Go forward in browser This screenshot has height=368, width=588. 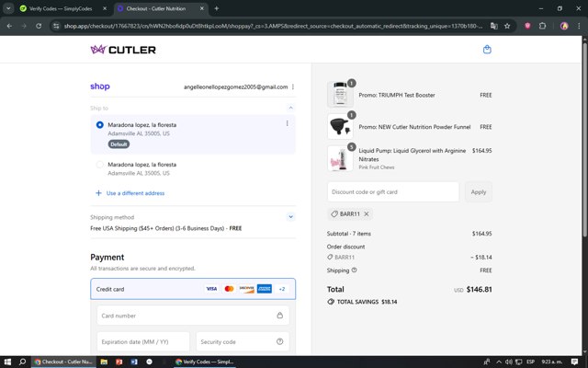(x=24, y=26)
